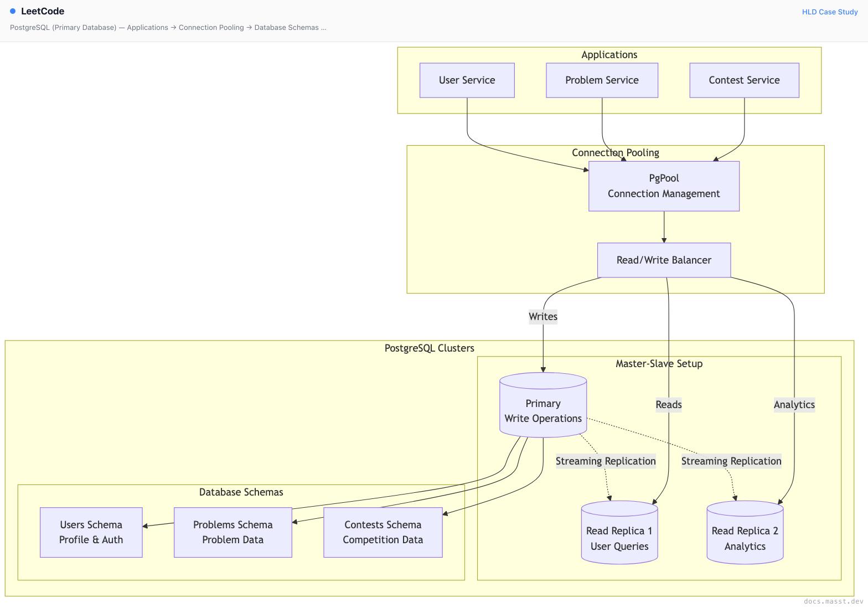
Task: Select the Read/Write Balancer node
Action: [664, 260]
